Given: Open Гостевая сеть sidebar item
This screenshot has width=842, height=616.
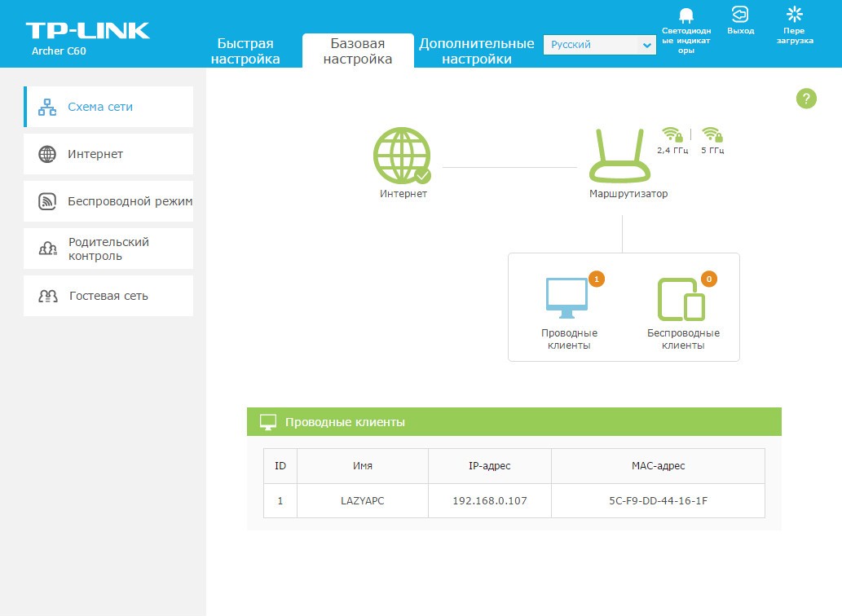Looking at the screenshot, I should pyautogui.click(x=108, y=296).
